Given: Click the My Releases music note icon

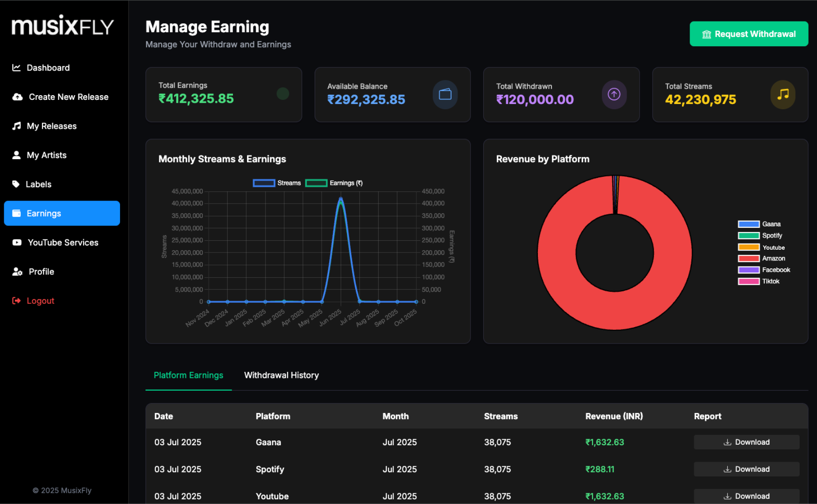Looking at the screenshot, I should 16,126.
